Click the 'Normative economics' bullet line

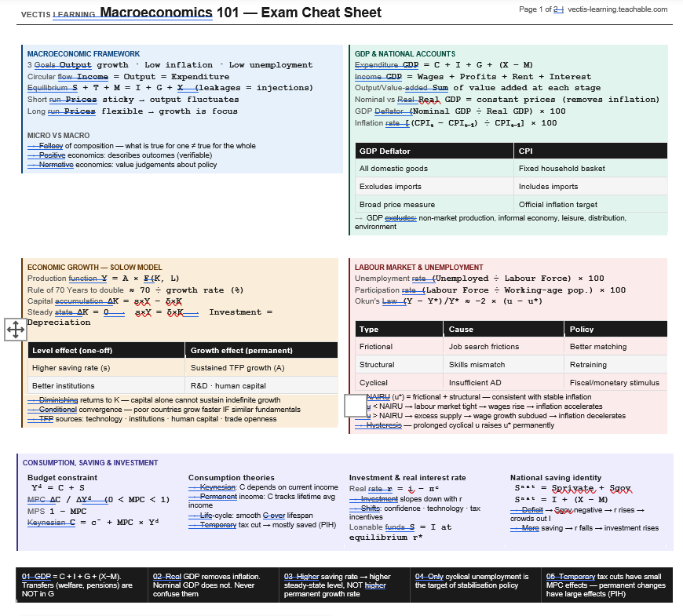pos(122,165)
